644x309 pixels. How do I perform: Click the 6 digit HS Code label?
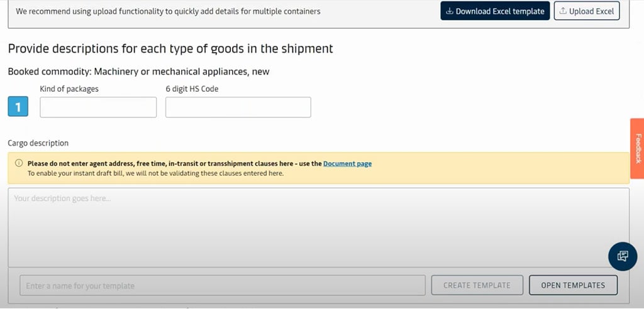[x=192, y=89]
